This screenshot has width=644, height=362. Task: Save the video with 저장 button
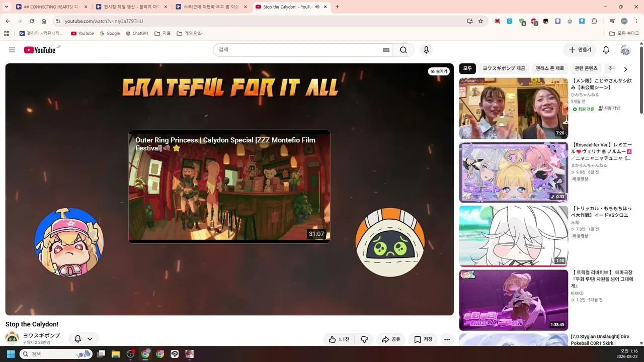coord(423,339)
